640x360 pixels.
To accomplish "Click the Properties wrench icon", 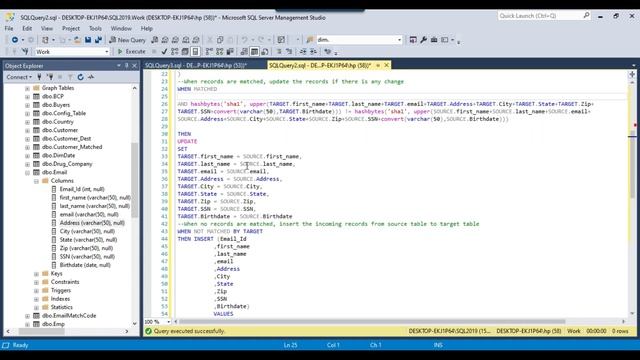I will pyautogui.click(x=423, y=40).
